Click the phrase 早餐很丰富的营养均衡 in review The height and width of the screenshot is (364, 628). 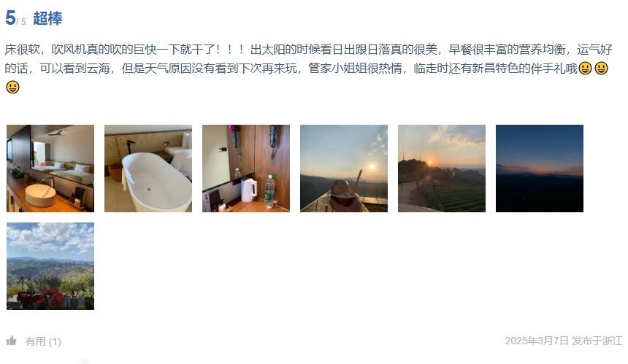pos(507,50)
